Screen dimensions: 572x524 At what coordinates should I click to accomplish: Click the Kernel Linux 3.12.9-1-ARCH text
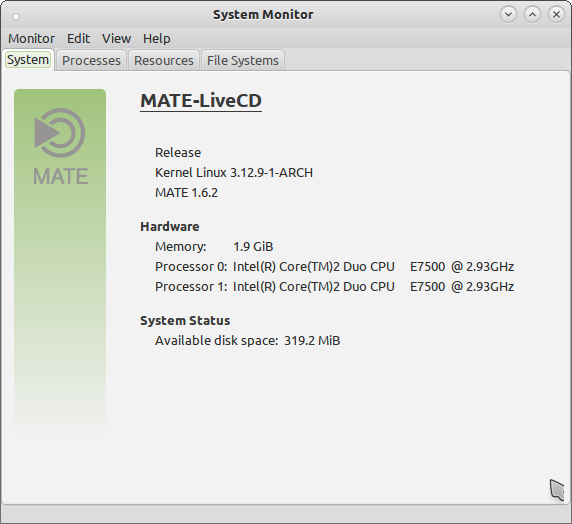click(234, 173)
